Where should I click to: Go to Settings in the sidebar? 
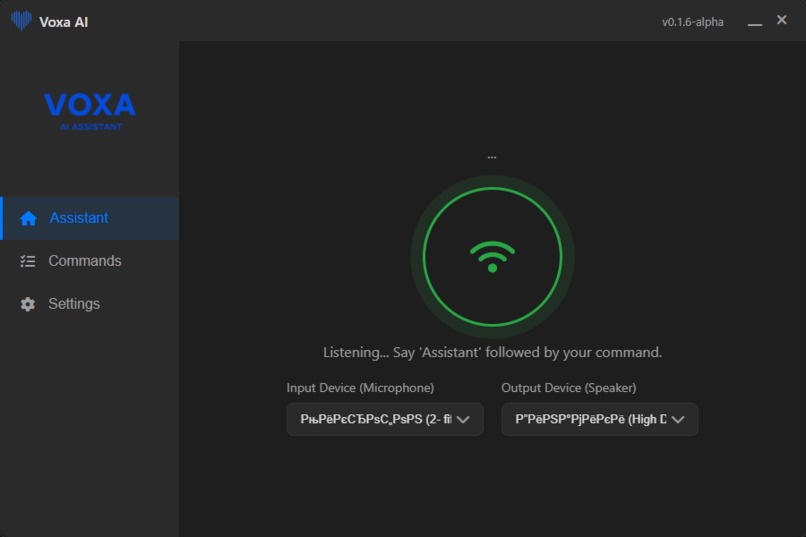(90, 304)
